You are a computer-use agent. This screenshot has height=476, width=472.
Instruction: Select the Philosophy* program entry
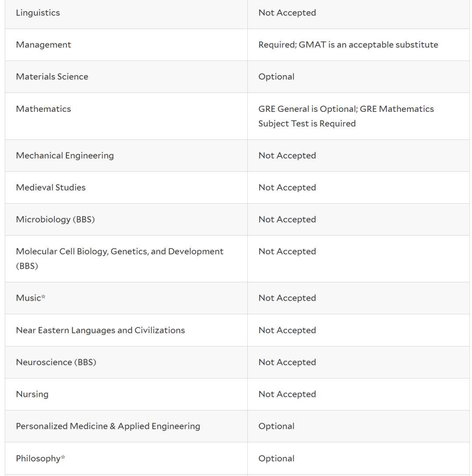click(x=40, y=459)
